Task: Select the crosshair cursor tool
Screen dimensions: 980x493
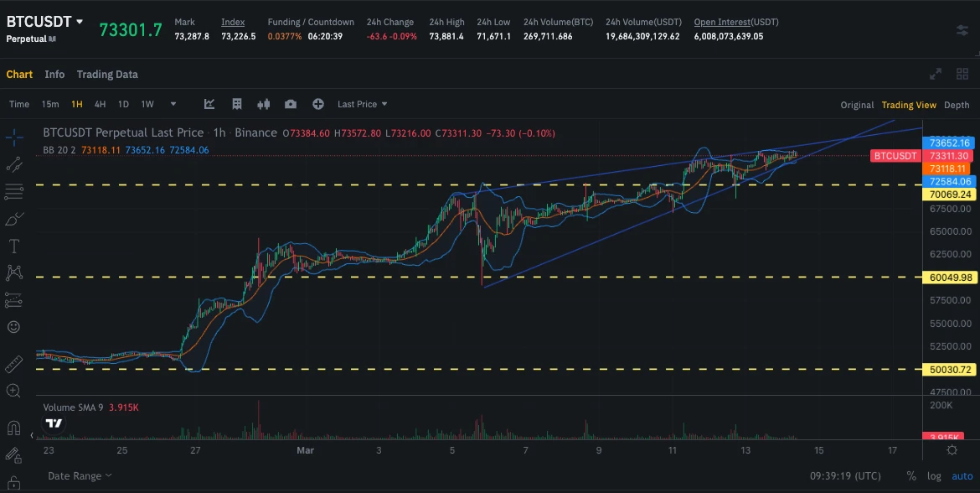Action: [13, 135]
